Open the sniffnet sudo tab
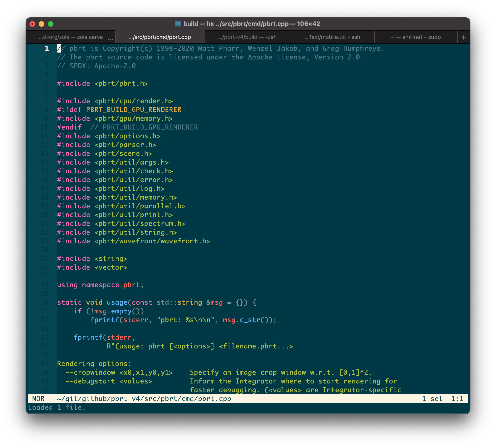Image resolution: width=496 pixels, height=448 pixels. tap(416, 37)
